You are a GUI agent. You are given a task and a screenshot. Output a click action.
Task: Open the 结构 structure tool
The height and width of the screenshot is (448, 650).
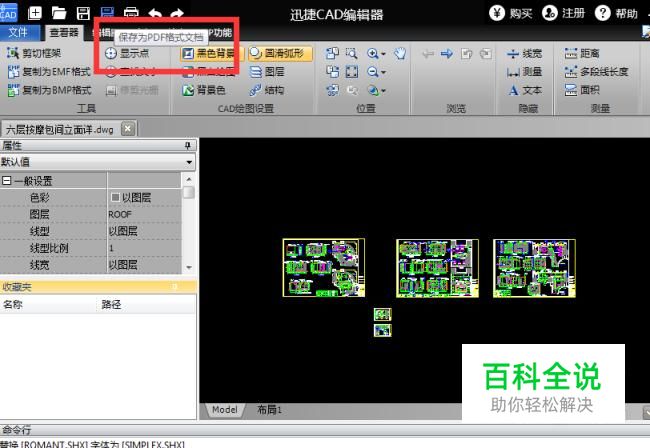(x=267, y=90)
